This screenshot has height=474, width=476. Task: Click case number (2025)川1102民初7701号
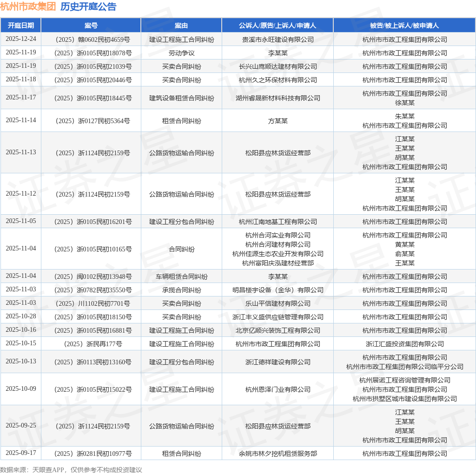pyautogui.click(x=93, y=303)
